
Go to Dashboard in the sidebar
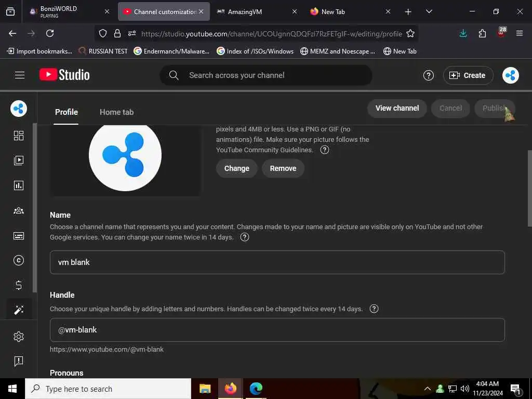coord(19,136)
